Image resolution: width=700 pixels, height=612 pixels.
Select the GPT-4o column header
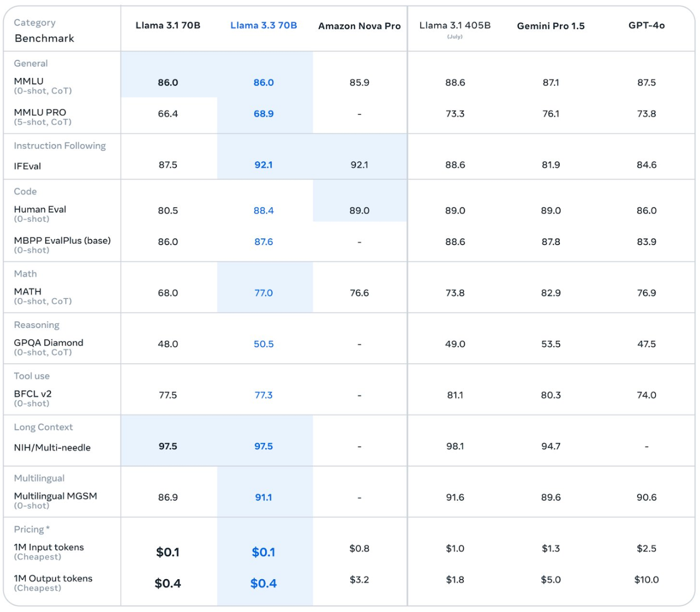(x=646, y=25)
